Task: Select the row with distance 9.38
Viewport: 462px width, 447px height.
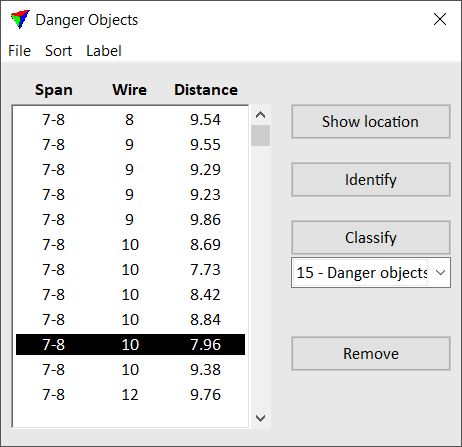Action: coord(130,370)
